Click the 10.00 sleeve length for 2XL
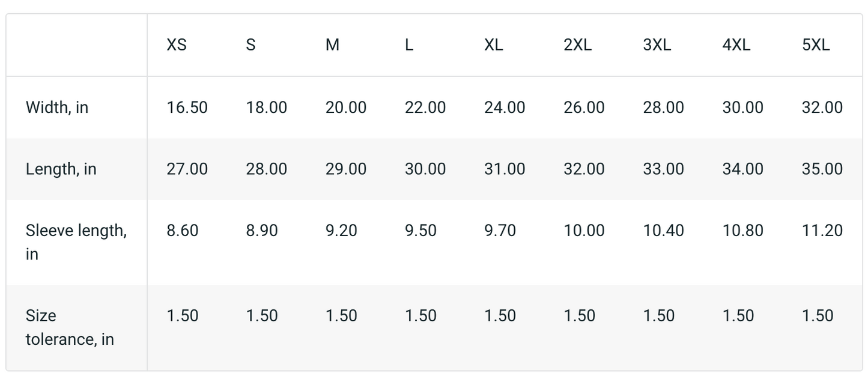This screenshot has height=391, width=868. (x=584, y=231)
